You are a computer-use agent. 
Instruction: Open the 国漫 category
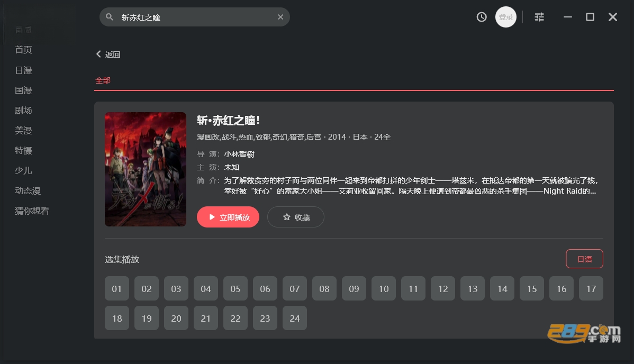[x=23, y=90]
